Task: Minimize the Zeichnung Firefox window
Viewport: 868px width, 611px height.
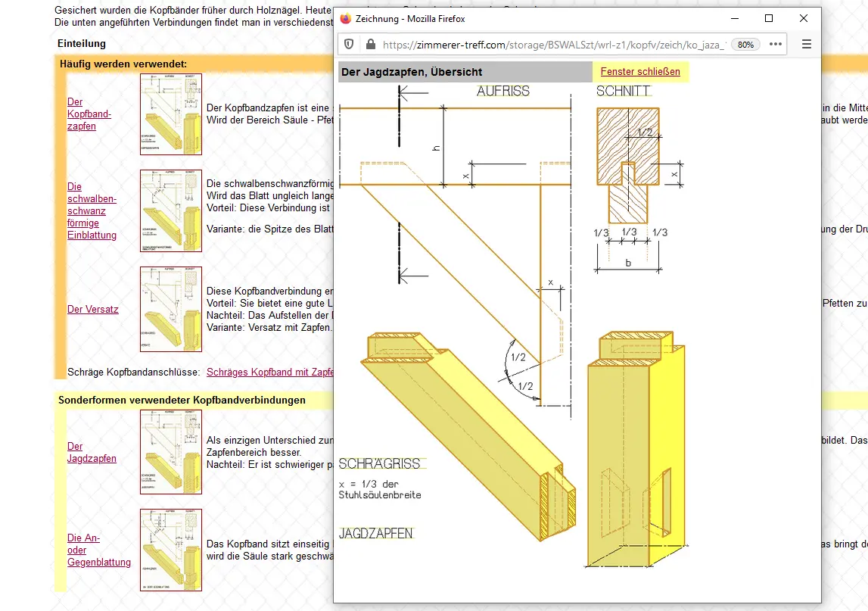Action: 735,18
